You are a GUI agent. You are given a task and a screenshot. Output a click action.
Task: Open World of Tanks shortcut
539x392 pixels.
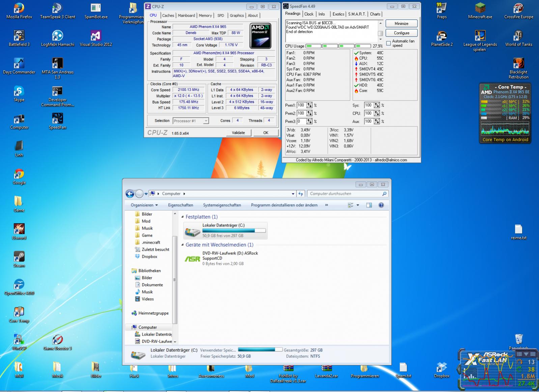coord(518,38)
